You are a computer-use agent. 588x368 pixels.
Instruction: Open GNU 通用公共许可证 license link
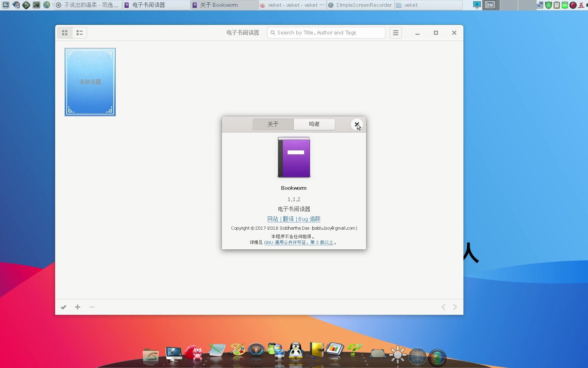pyautogui.click(x=298, y=242)
